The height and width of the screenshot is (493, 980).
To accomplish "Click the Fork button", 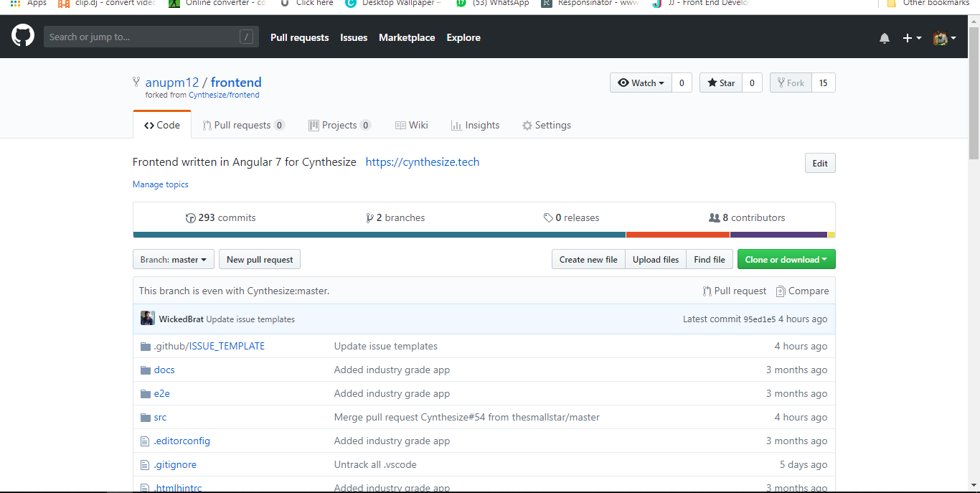I will click(x=791, y=83).
